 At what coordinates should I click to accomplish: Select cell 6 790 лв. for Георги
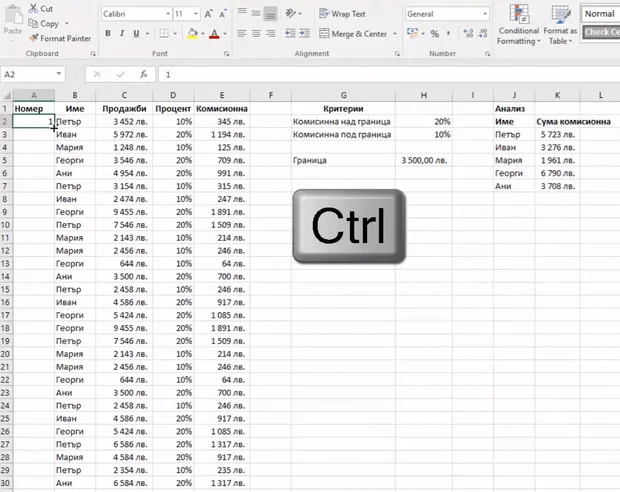pos(558,173)
